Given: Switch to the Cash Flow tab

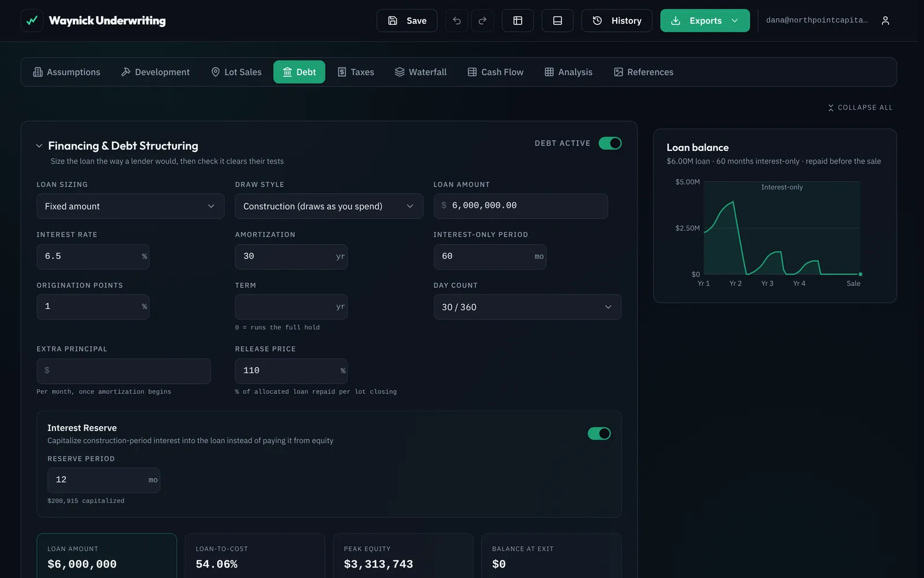Looking at the screenshot, I should (495, 72).
